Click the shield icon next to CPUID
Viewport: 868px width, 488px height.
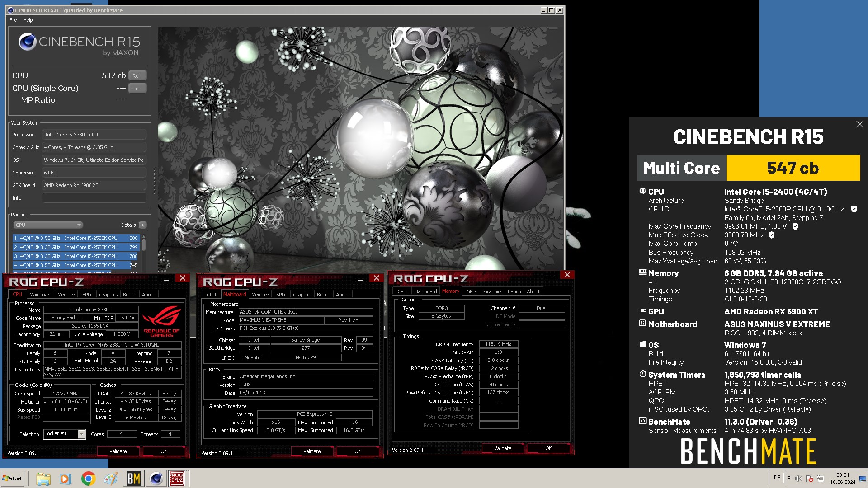[854, 209]
